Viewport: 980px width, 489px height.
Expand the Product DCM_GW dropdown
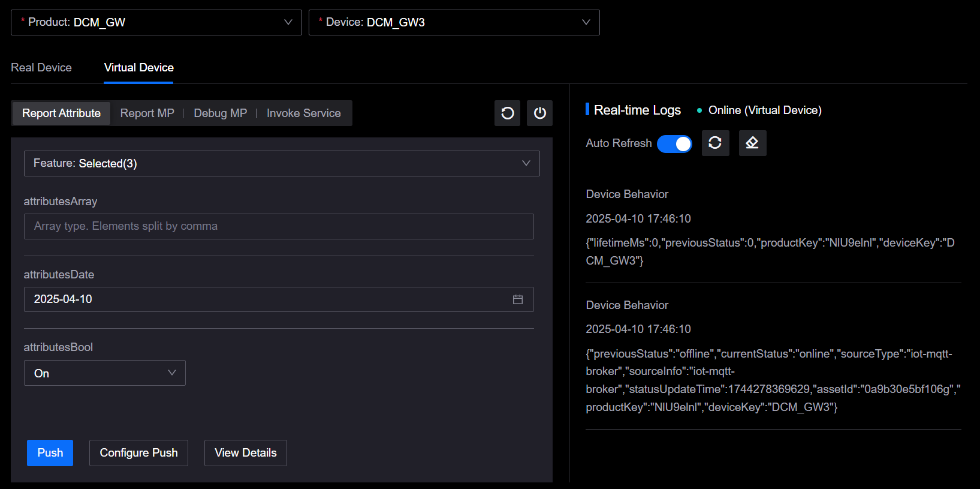156,22
